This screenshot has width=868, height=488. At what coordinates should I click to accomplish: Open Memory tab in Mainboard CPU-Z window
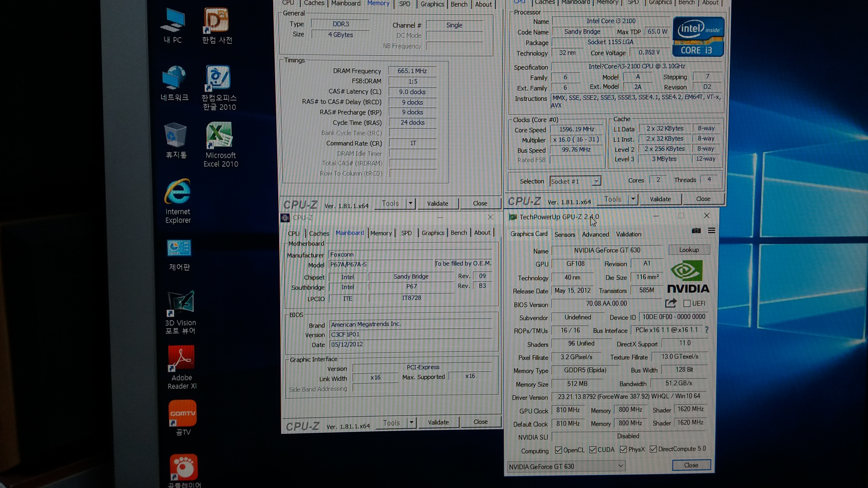click(x=381, y=233)
